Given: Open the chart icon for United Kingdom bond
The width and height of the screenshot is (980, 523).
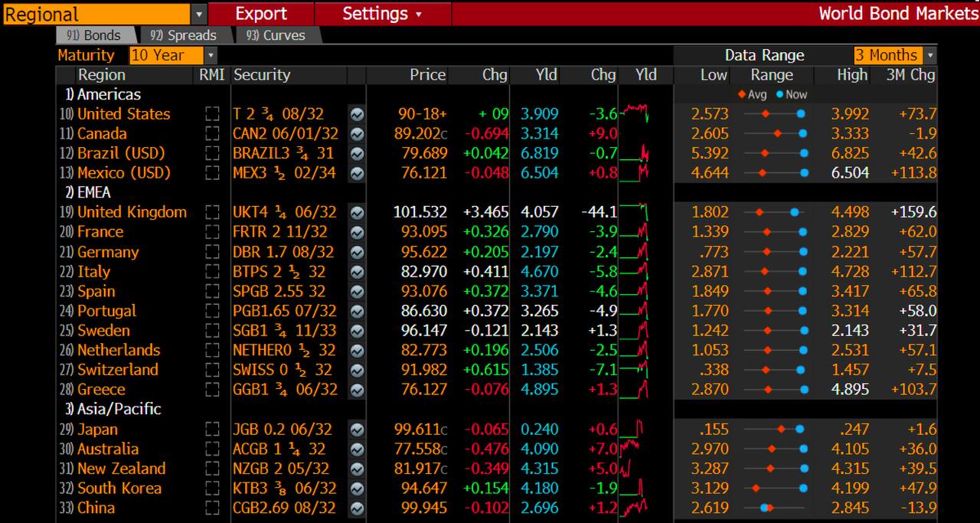Looking at the screenshot, I should [x=357, y=212].
